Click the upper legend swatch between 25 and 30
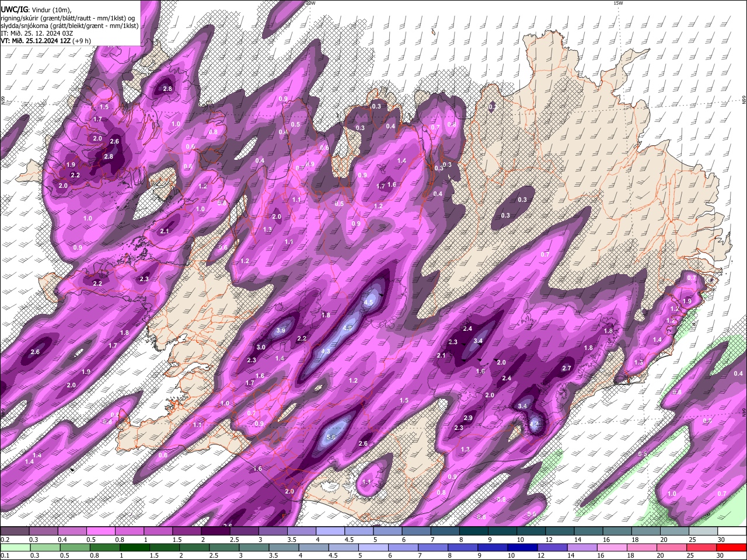747x560 pixels. [704, 531]
